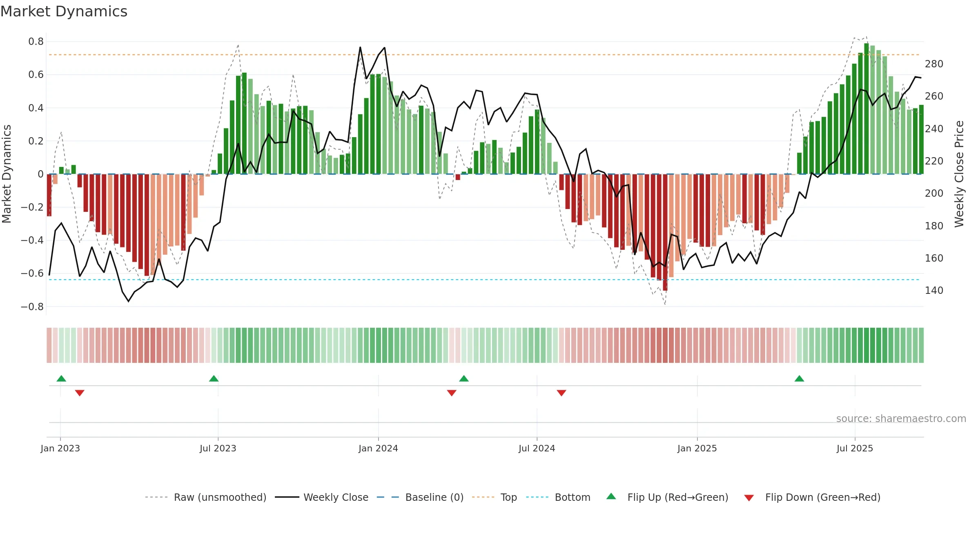Viewport: 980px width, 551px height.
Task: Click the Jul 2024 x-axis label
Action: pyautogui.click(x=537, y=448)
